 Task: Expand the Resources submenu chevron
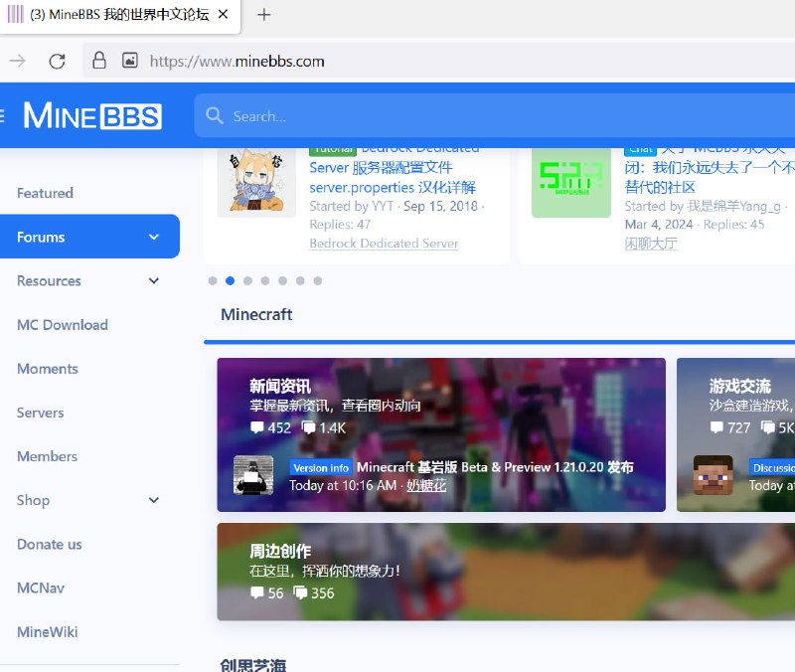click(154, 280)
